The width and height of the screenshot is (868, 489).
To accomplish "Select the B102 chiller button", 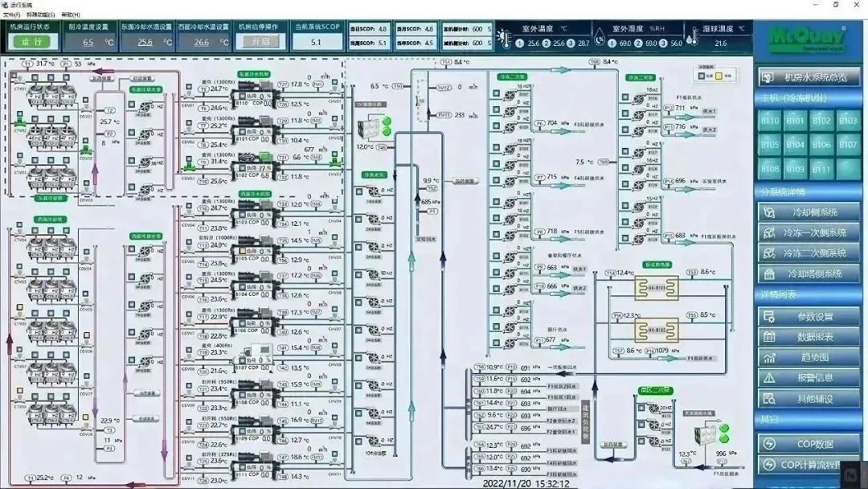I will pos(821,121).
